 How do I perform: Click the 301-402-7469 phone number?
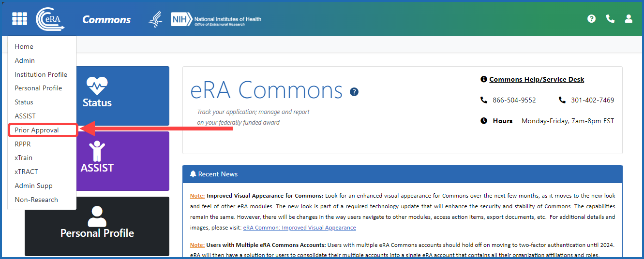(x=593, y=100)
